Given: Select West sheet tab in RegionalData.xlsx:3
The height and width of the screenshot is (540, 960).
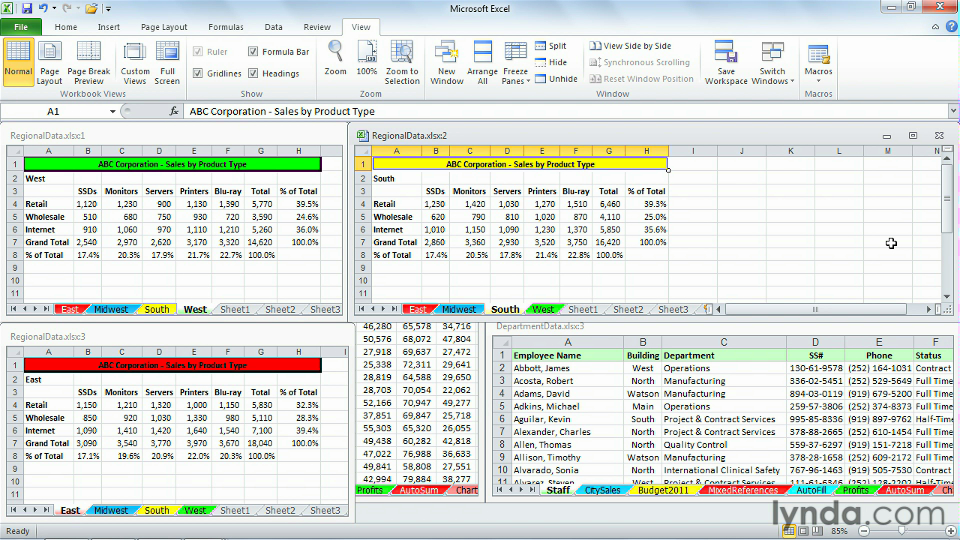Looking at the screenshot, I should click(195, 510).
